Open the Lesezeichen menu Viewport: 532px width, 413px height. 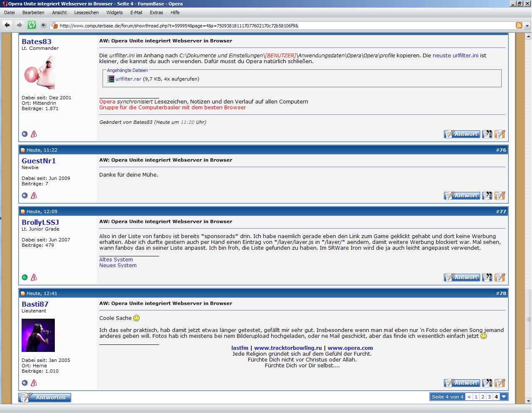tap(86, 12)
